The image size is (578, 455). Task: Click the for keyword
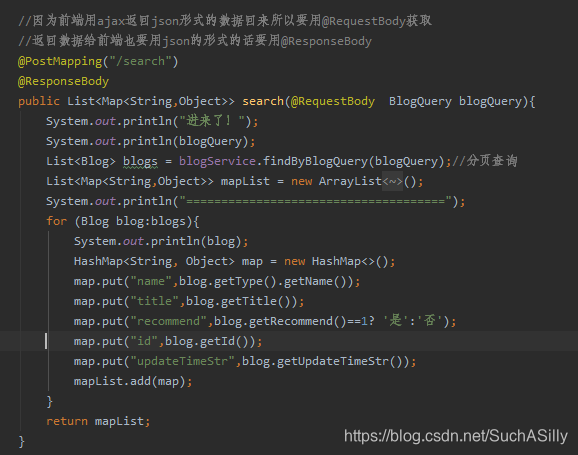pos(56,221)
